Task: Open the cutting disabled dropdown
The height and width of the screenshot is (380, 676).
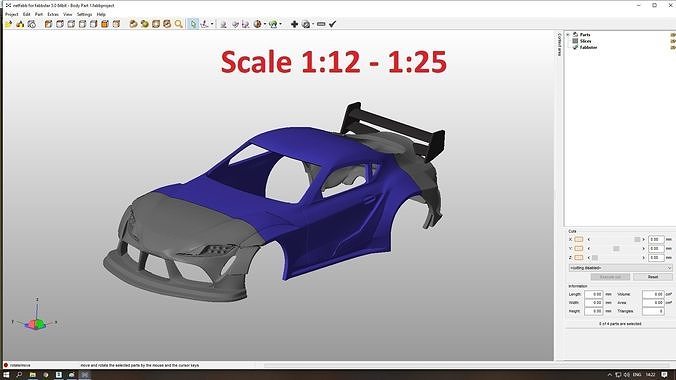Action: tap(620, 268)
